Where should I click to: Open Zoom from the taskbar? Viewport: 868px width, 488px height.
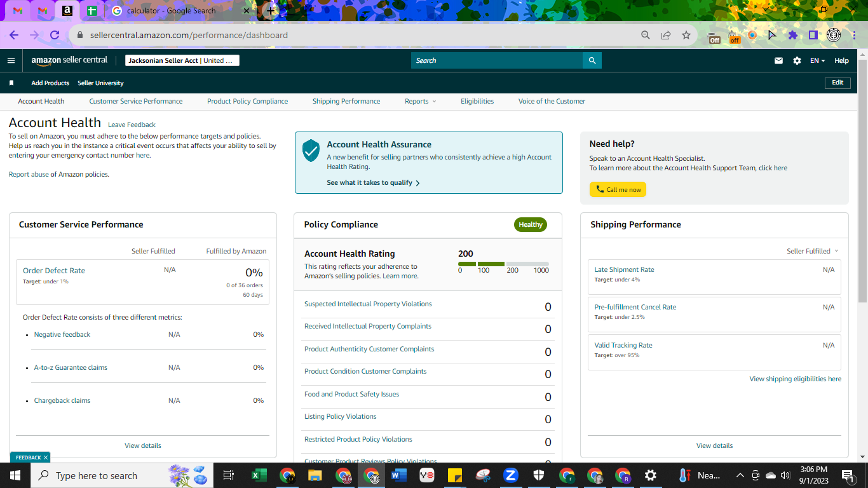pyautogui.click(x=511, y=475)
